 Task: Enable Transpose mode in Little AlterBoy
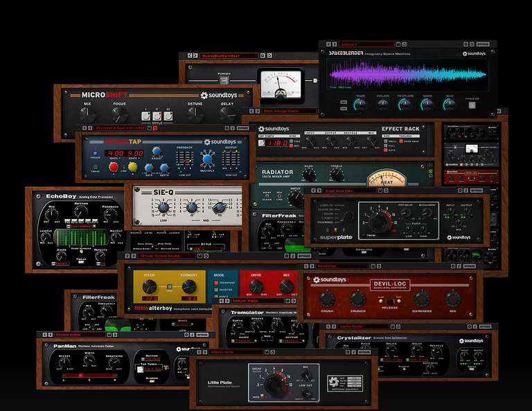[216, 283]
